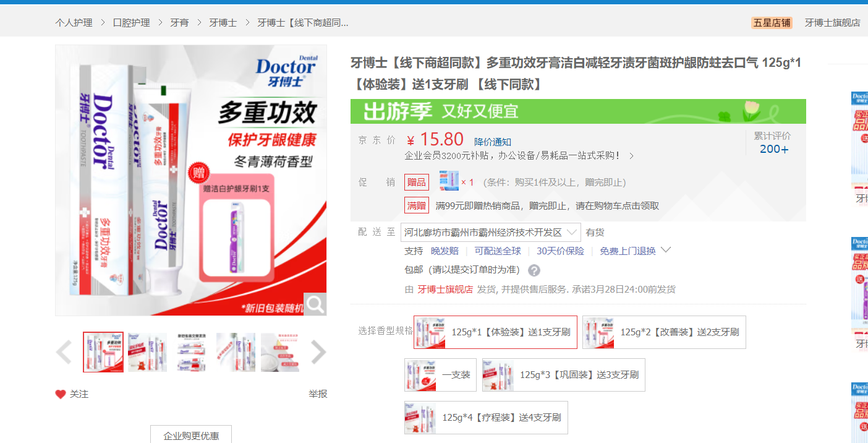Click the arrow after 企业会员 subsidy text
The image size is (868, 443).
[x=631, y=156]
